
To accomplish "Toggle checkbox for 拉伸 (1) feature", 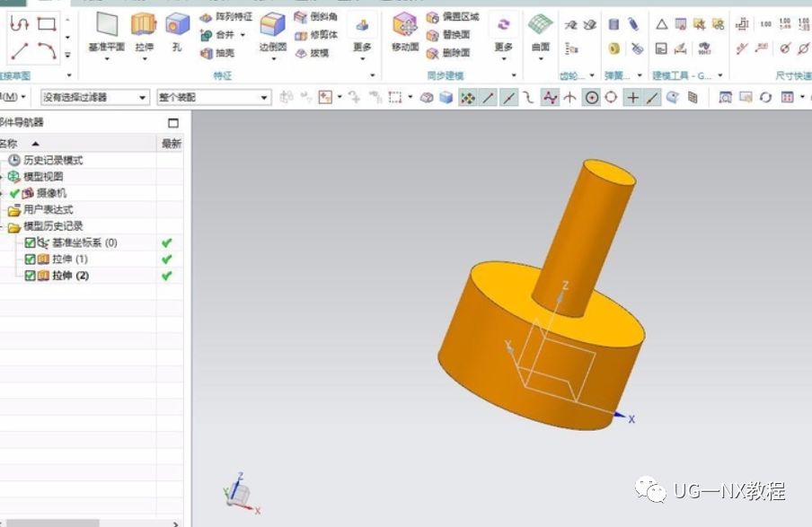I will click(x=30, y=259).
